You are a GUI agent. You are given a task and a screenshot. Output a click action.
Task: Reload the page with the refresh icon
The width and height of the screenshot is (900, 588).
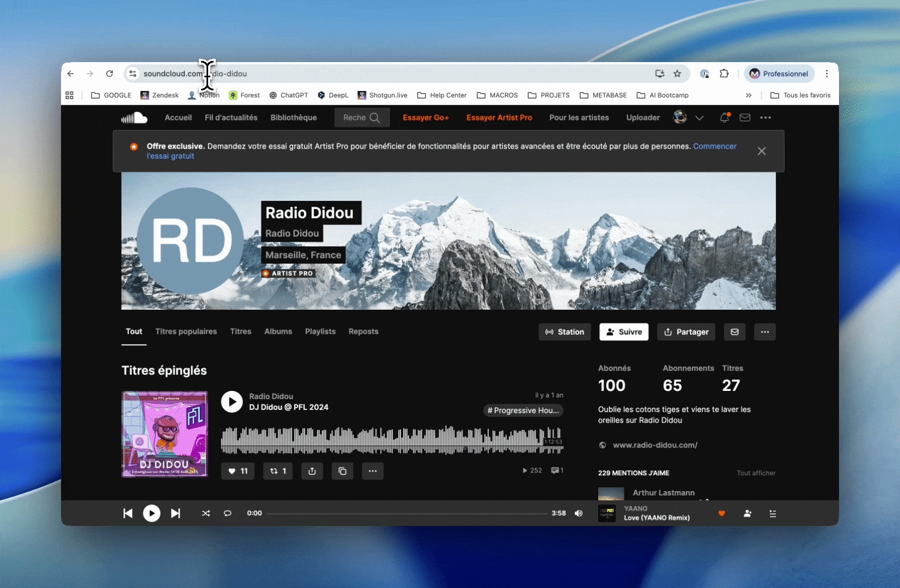(x=110, y=73)
